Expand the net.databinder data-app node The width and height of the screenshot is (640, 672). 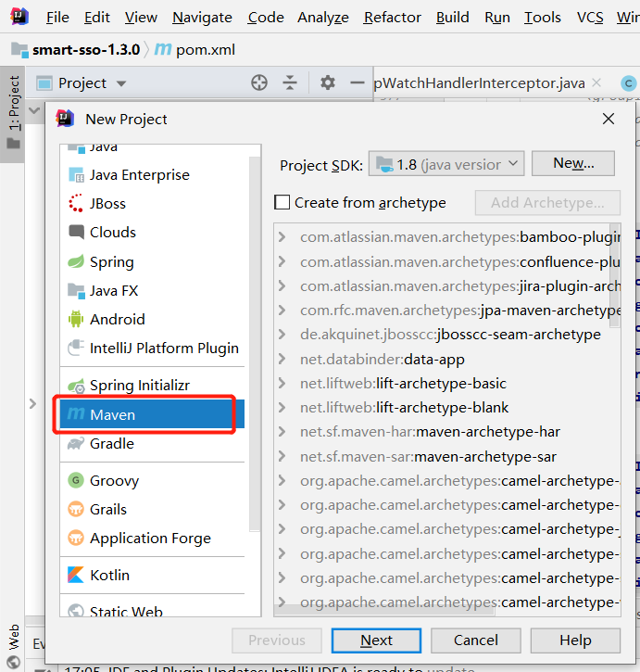coord(282,359)
